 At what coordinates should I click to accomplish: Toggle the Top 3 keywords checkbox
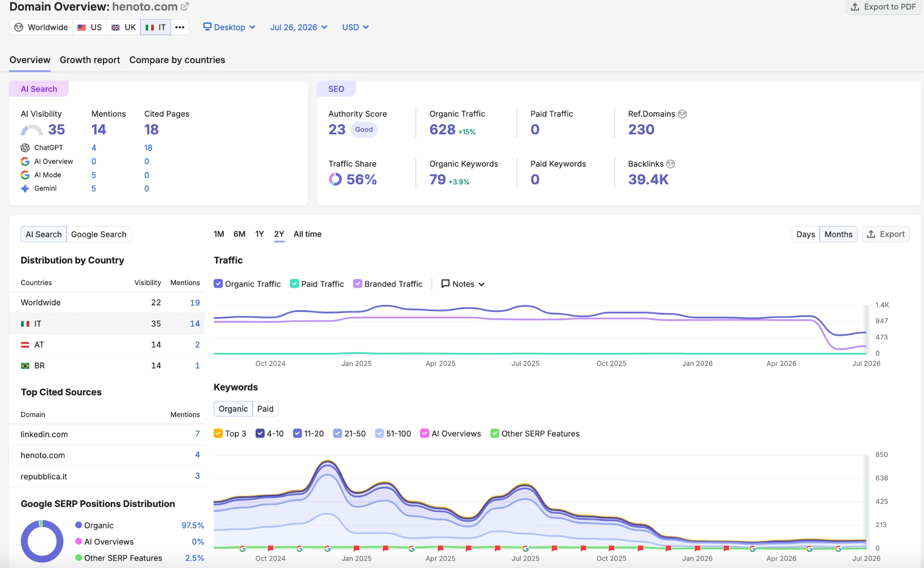click(x=218, y=433)
